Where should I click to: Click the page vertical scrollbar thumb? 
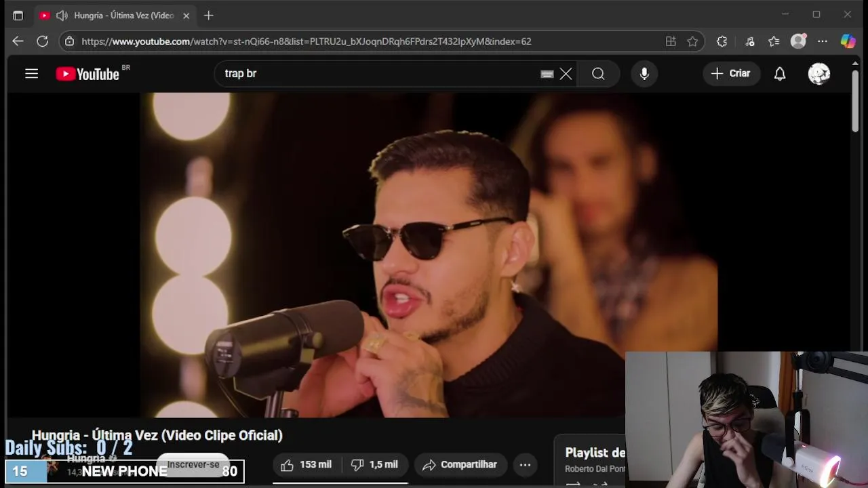856,100
